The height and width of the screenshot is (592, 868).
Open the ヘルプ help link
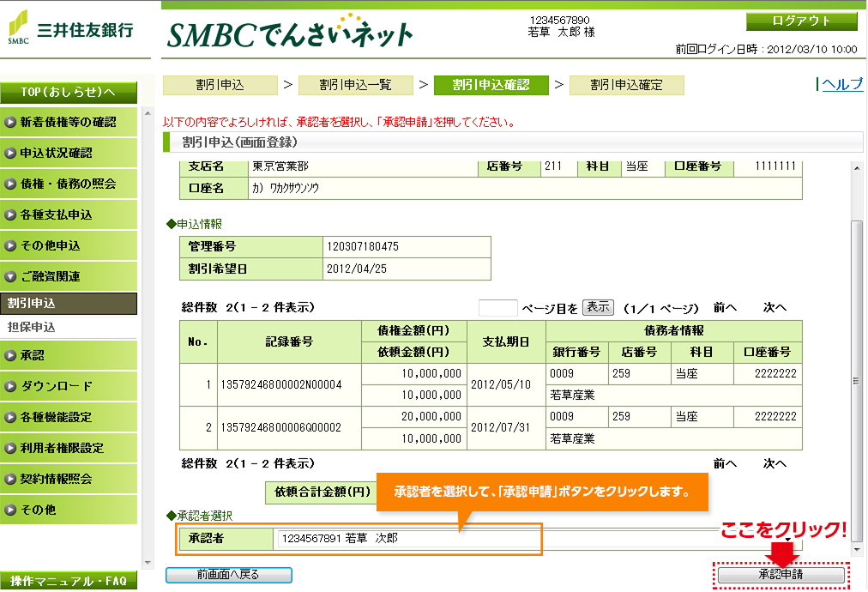click(842, 84)
